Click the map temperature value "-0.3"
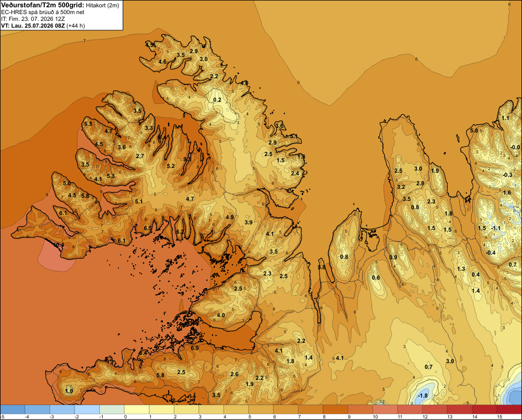Image resolution: width=522 pixels, height=420 pixels. (x=507, y=175)
